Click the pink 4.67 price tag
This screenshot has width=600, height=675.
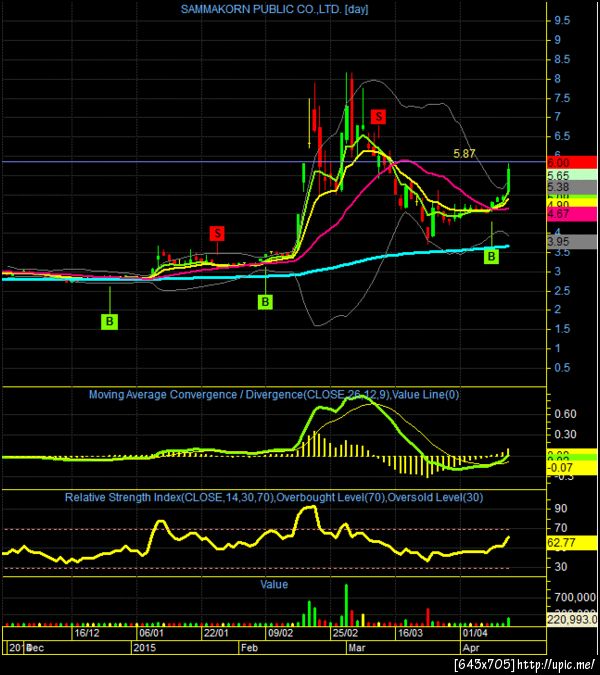572,214
